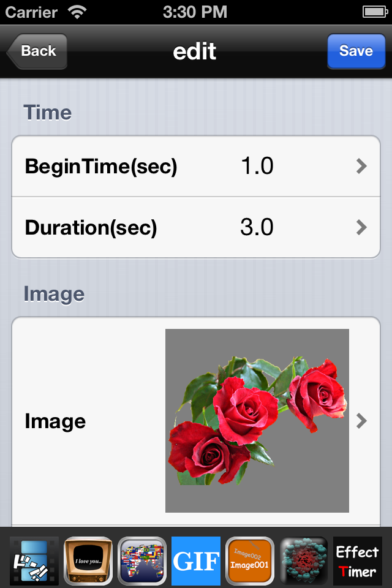Launch the blue GIF app icon
This screenshot has width=392, height=588.
(196, 560)
